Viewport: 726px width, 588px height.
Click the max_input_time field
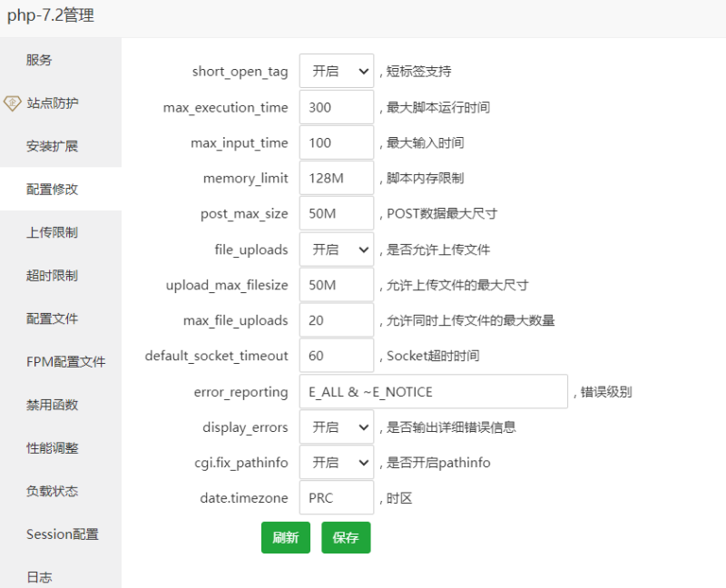pyautogui.click(x=337, y=142)
